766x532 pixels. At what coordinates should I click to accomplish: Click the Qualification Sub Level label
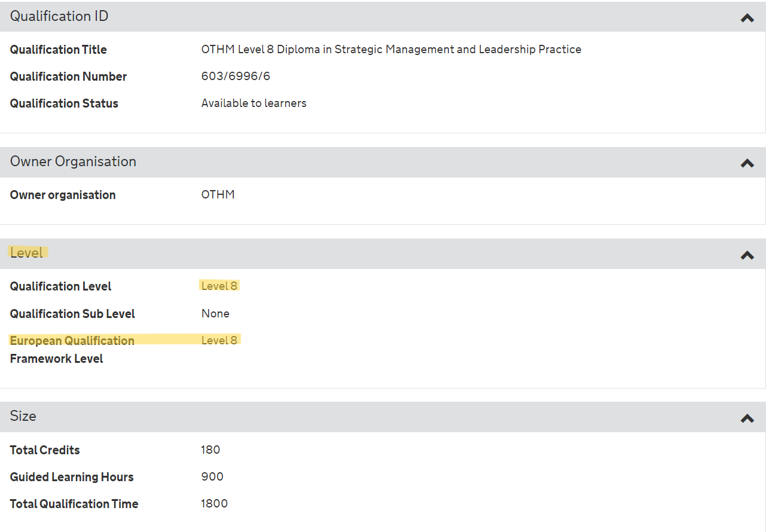click(x=72, y=314)
